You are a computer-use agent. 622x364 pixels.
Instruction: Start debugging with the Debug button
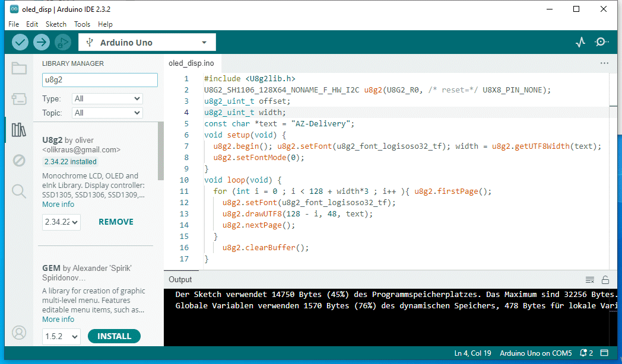click(63, 42)
